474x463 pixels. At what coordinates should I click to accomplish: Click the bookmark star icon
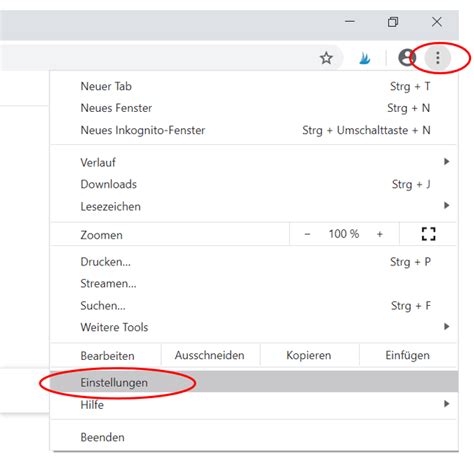point(326,58)
